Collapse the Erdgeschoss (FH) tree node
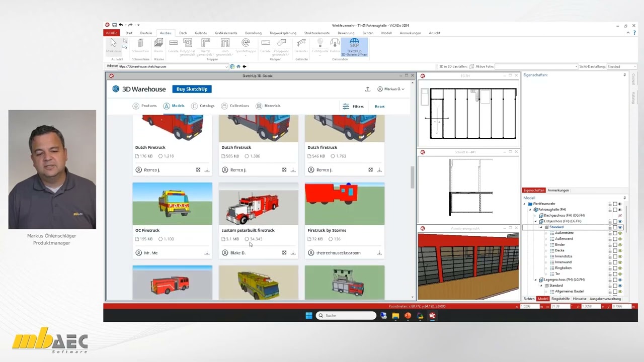The image size is (644, 362). pos(535,222)
